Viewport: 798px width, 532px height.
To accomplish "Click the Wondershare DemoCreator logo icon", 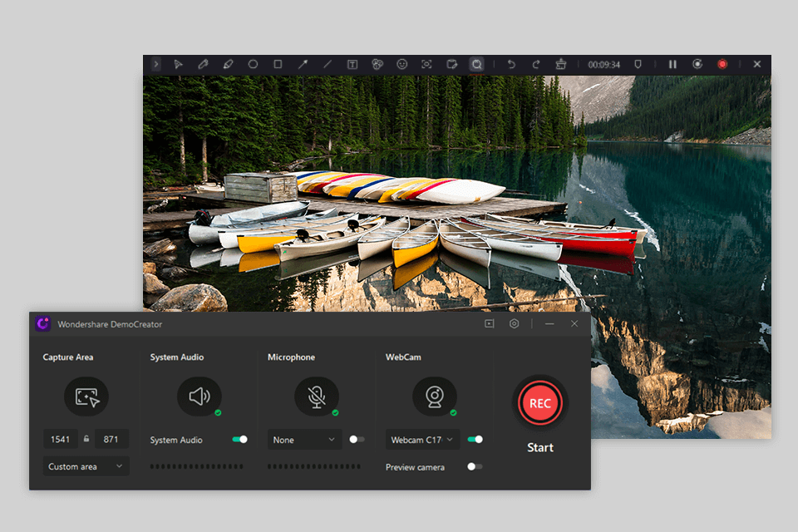I will pos(42,324).
